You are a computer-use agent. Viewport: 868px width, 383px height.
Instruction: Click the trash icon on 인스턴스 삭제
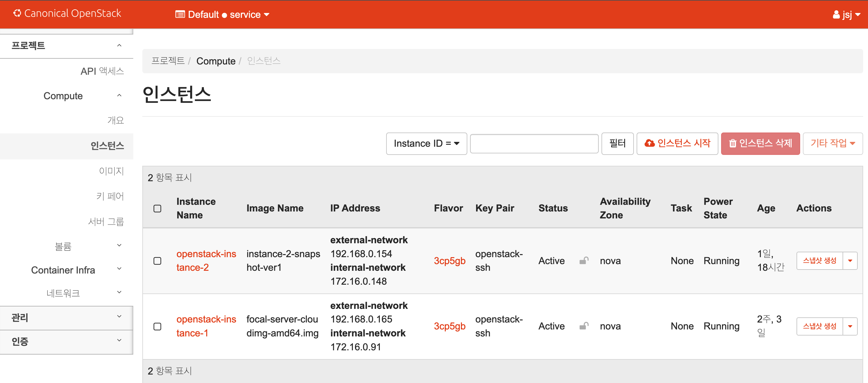pyautogui.click(x=733, y=143)
